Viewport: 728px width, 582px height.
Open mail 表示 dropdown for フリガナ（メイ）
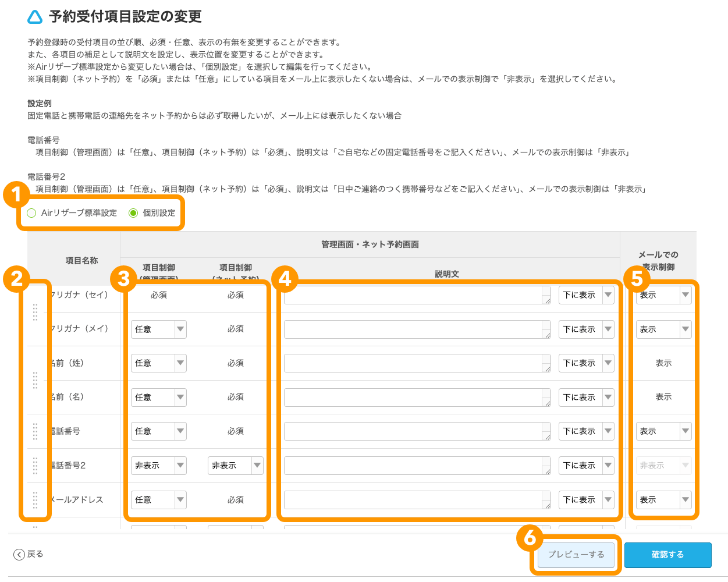(x=664, y=329)
